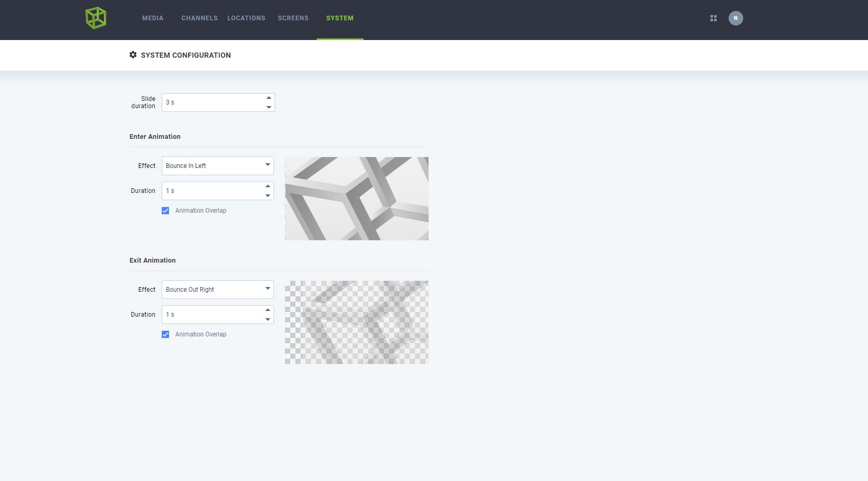
Task: Switch to the Channels tab
Action: [200, 18]
